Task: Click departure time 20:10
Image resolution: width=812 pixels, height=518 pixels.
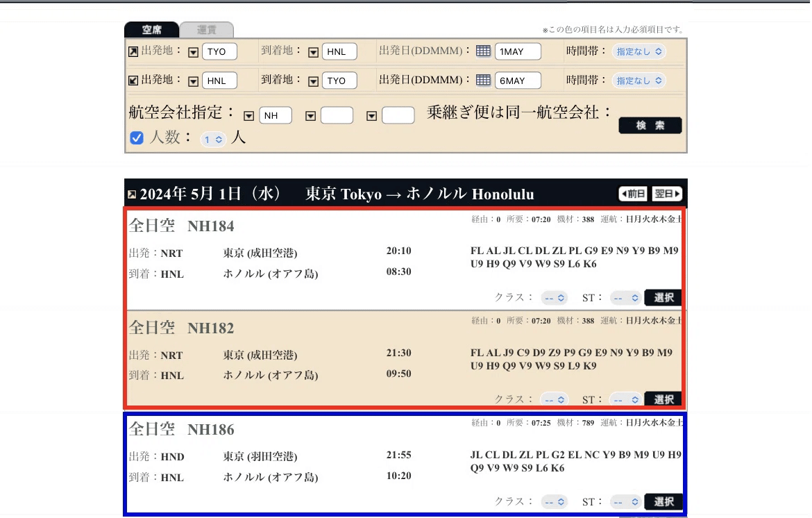Action: click(399, 251)
